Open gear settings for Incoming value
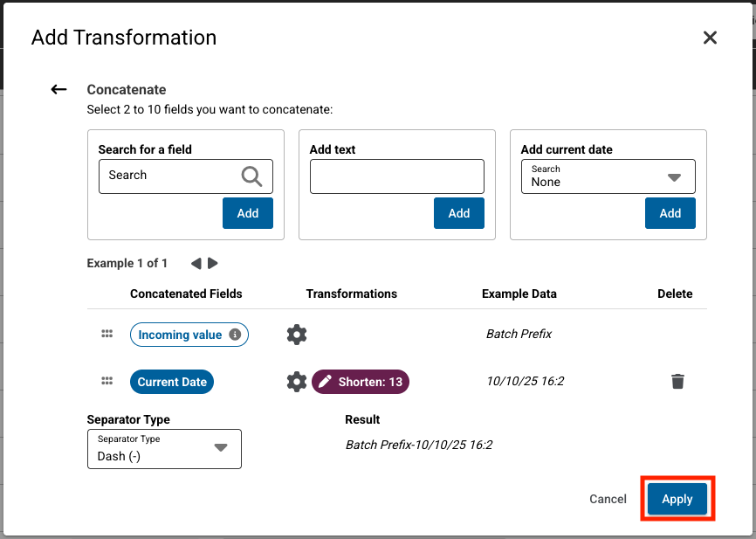 coord(297,335)
